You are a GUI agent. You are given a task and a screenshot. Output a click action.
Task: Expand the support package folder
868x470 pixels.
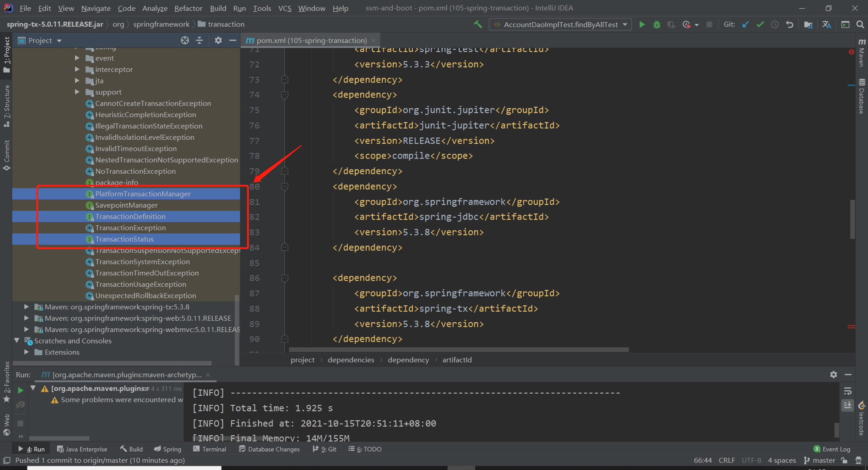coord(77,92)
